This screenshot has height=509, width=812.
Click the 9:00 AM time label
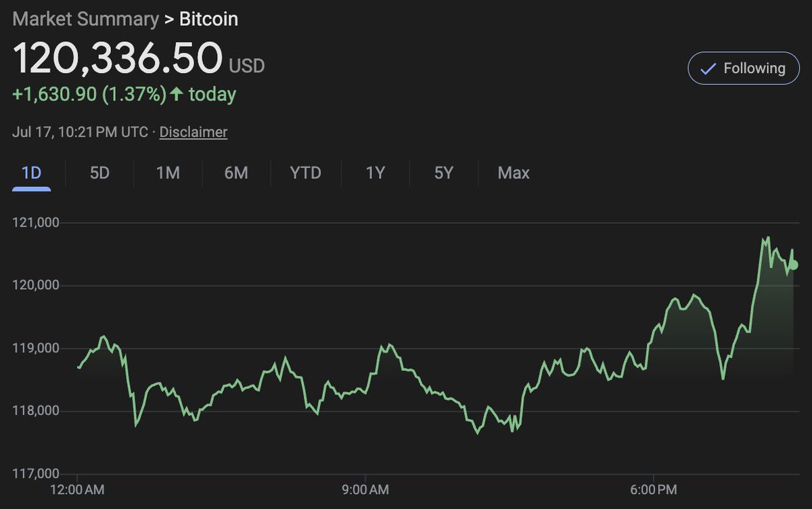point(365,489)
